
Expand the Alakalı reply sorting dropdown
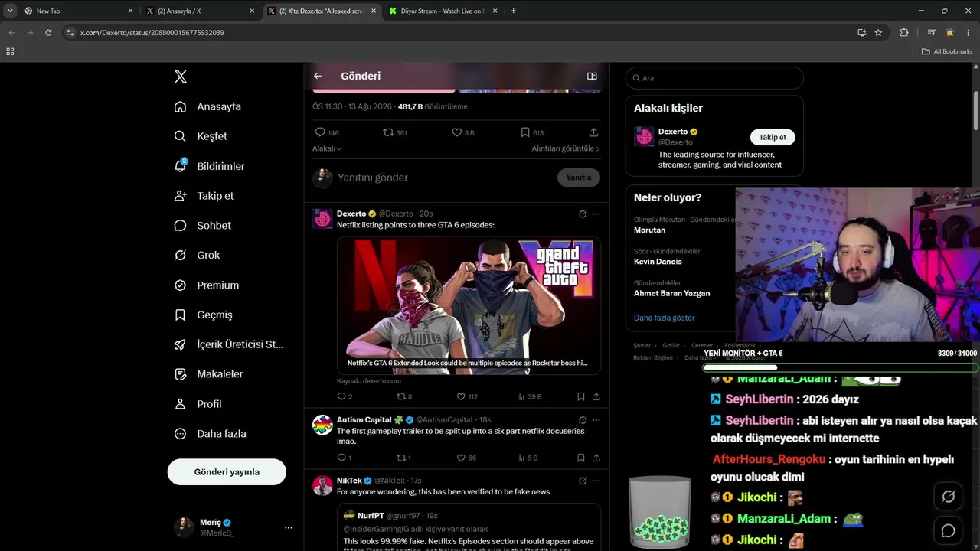click(x=327, y=148)
